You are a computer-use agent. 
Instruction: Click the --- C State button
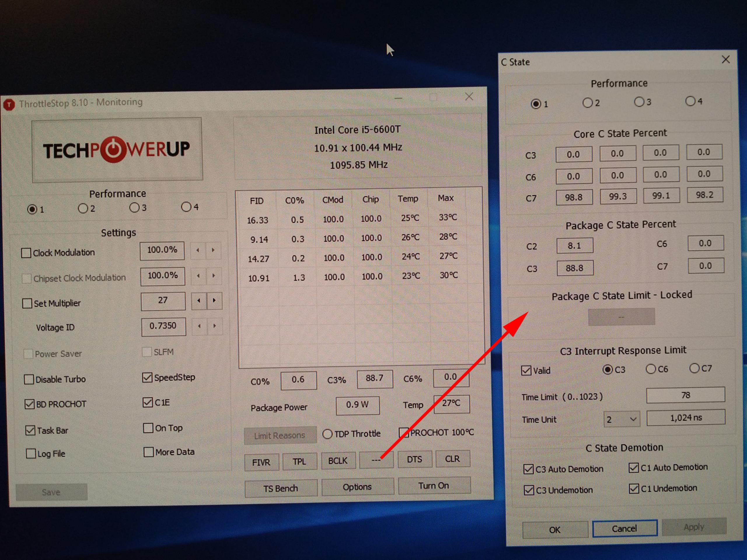coord(376,460)
